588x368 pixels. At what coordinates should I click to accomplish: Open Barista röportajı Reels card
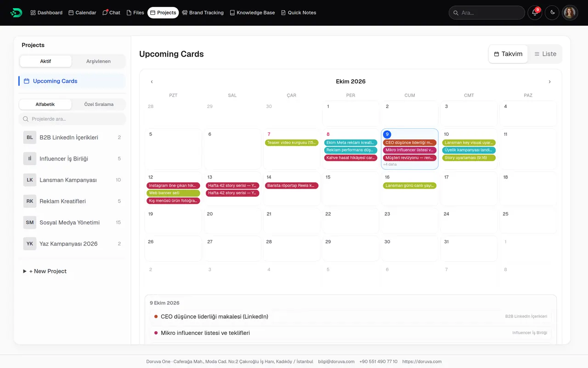pyautogui.click(x=292, y=186)
